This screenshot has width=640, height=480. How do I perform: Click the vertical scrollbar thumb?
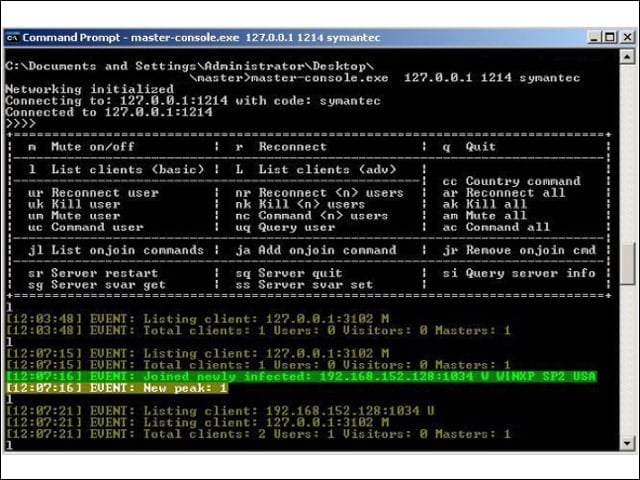[627, 263]
